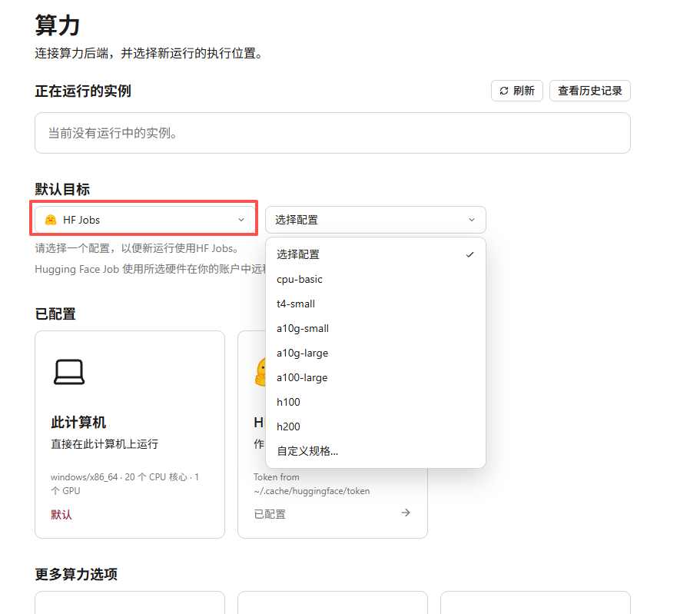Screen dimensions: 700x614
Task: Choose t4-small from the list
Action: (x=376, y=304)
